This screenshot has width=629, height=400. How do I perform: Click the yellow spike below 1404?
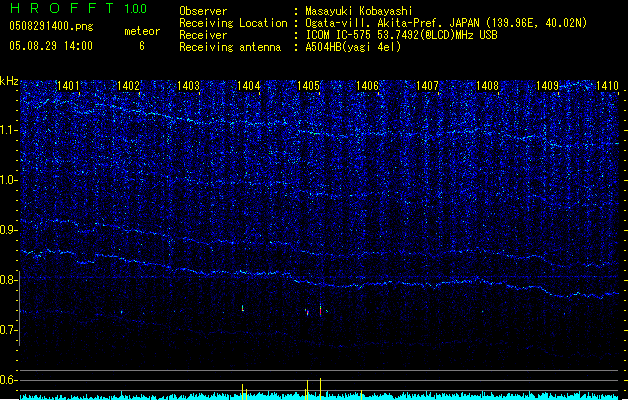tap(243, 389)
